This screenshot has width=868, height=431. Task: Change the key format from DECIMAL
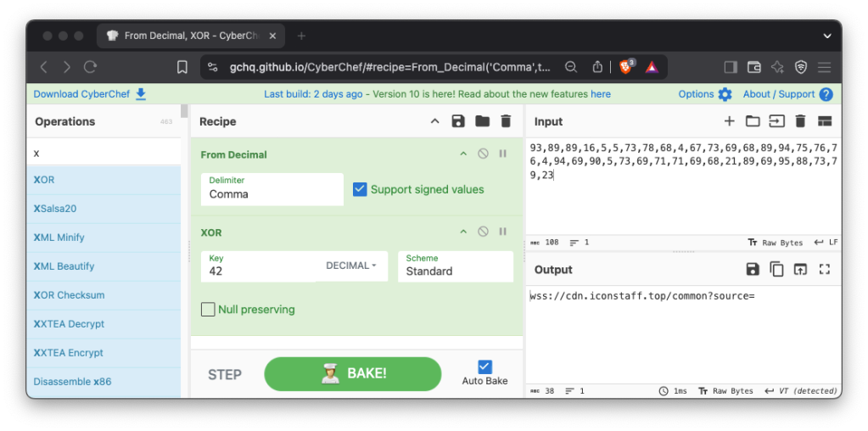[x=351, y=266]
